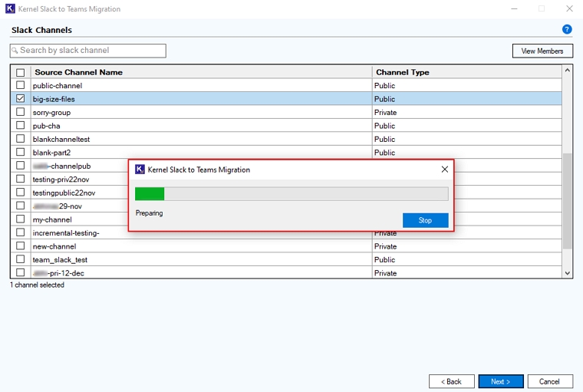Image resolution: width=583 pixels, height=392 pixels.
Task: Toggle the select-all header checkbox
Action: click(21, 72)
